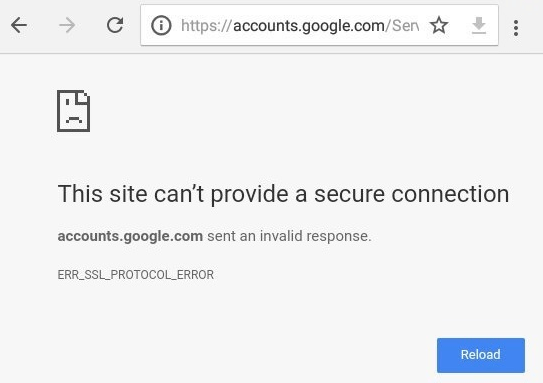Click the word "connection" in the heading
This screenshot has width=543, height=383.
(450, 194)
